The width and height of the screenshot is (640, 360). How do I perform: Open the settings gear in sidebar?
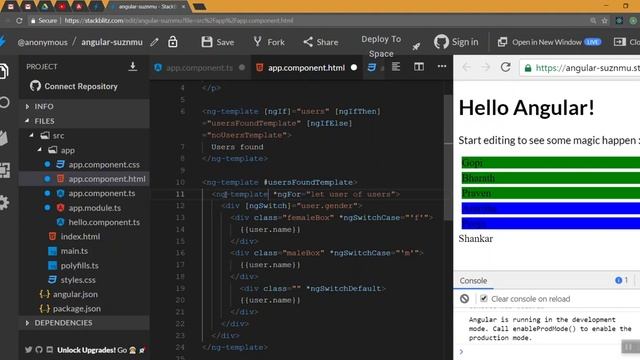4,202
